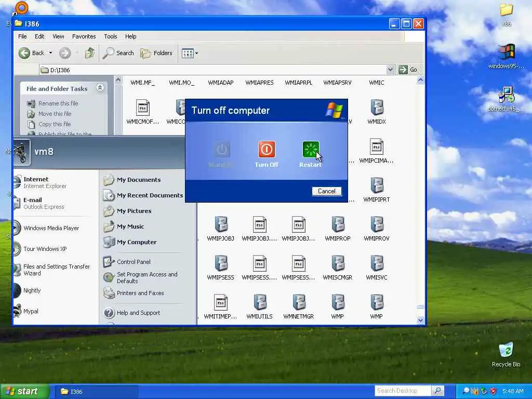Open the Help menu

point(130,36)
